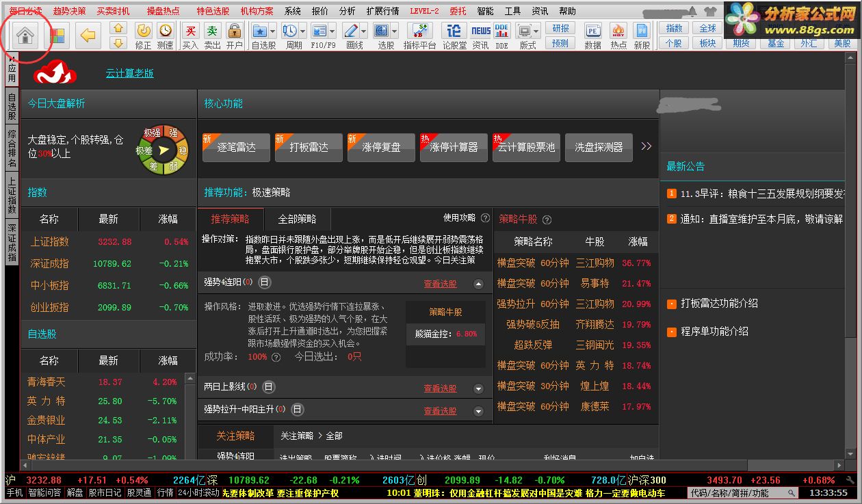The width and height of the screenshot is (862, 504).
Task: Open the 数据 PE icon
Action: click(x=593, y=31)
